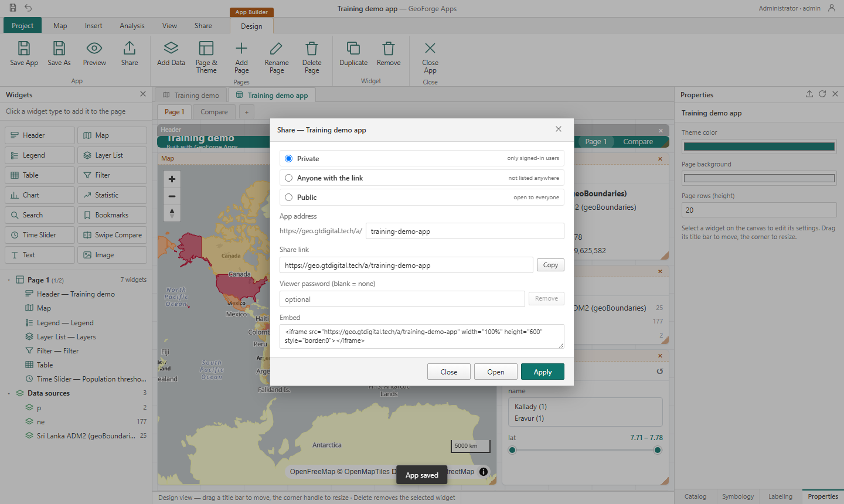Click the Embed iframe code box
This screenshot has height=504, width=844.
pos(422,336)
